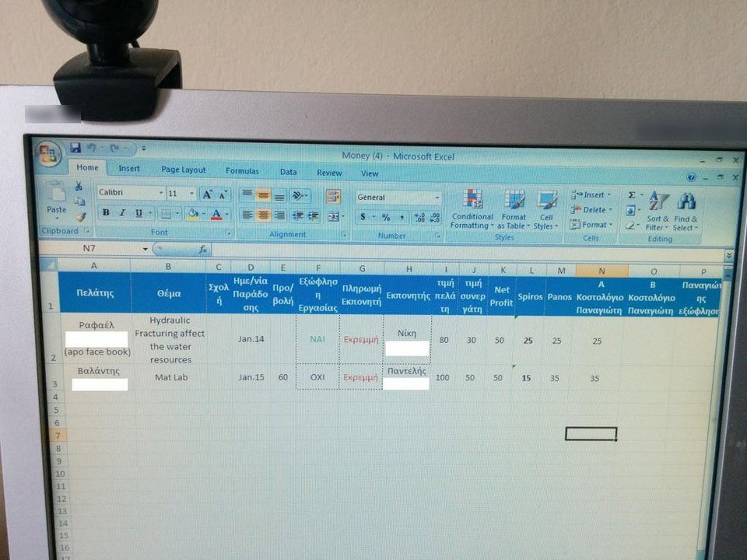Toggle Italic formatting
747x560 pixels.
122,213
